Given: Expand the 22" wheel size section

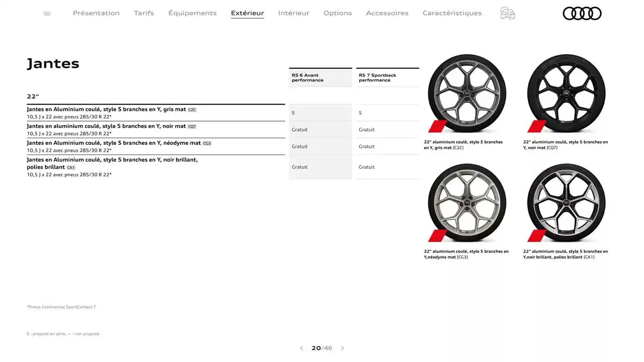Looking at the screenshot, I should pos(32,96).
